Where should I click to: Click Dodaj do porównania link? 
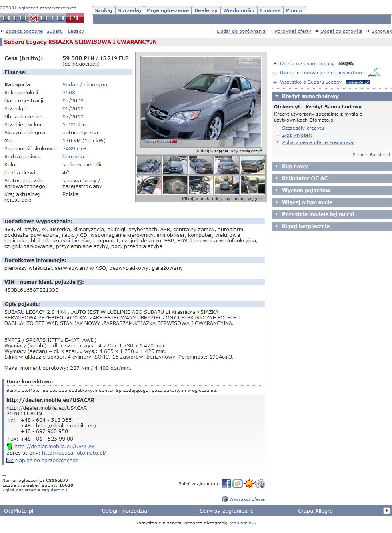pos(241,31)
